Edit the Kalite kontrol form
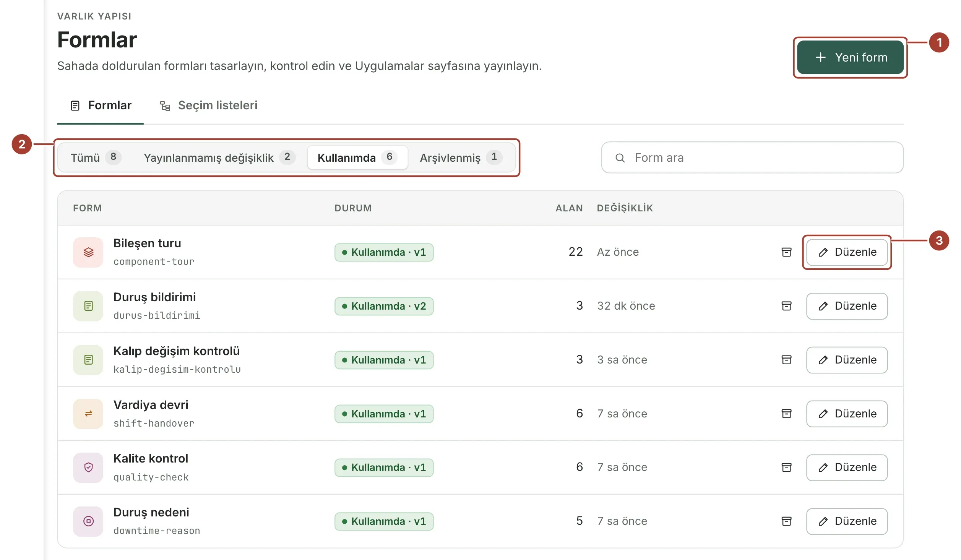The height and width of the screenshot is (560, 961). (x=847, y=467)
